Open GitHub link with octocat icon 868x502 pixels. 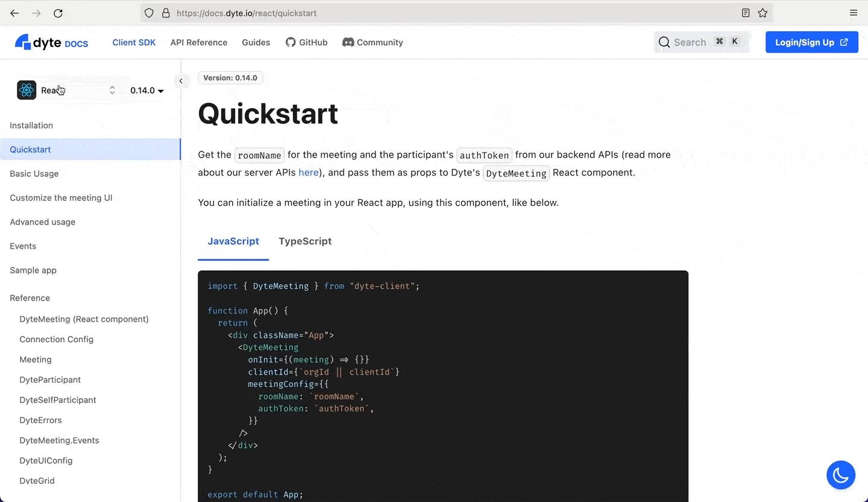coord(306,42)
